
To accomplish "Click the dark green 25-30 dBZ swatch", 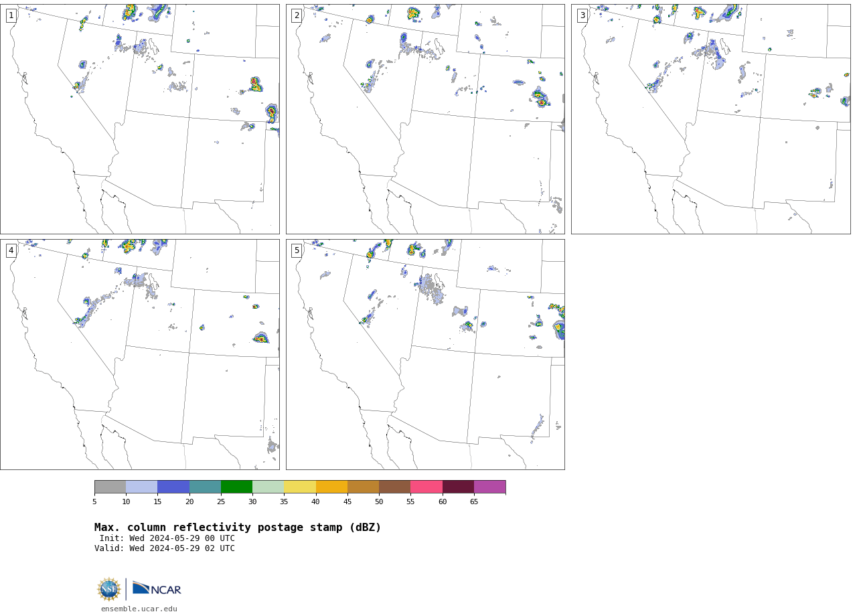I will pyautogui.click(x=236, y=487).
